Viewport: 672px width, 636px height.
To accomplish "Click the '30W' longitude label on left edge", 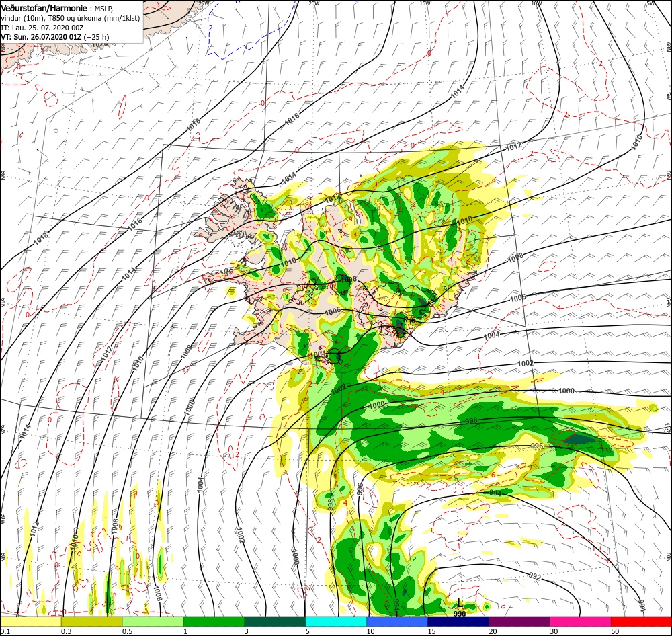I will tap(3, 519).
